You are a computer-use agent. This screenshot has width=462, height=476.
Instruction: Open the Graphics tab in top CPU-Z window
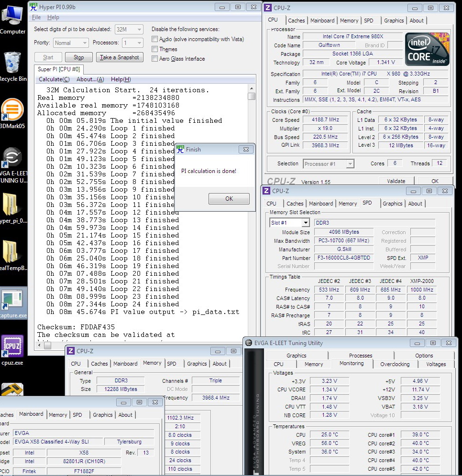tap(394, 21)
